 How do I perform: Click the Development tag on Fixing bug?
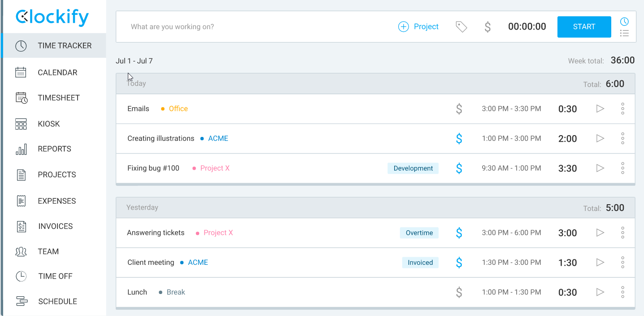(413, 168)
